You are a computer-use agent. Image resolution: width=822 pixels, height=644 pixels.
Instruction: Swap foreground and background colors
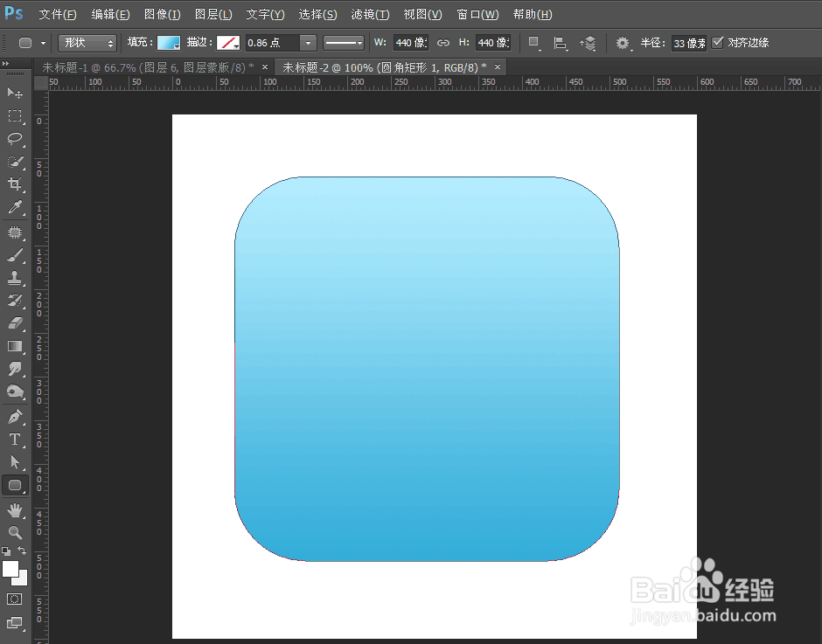coord(22,551)
